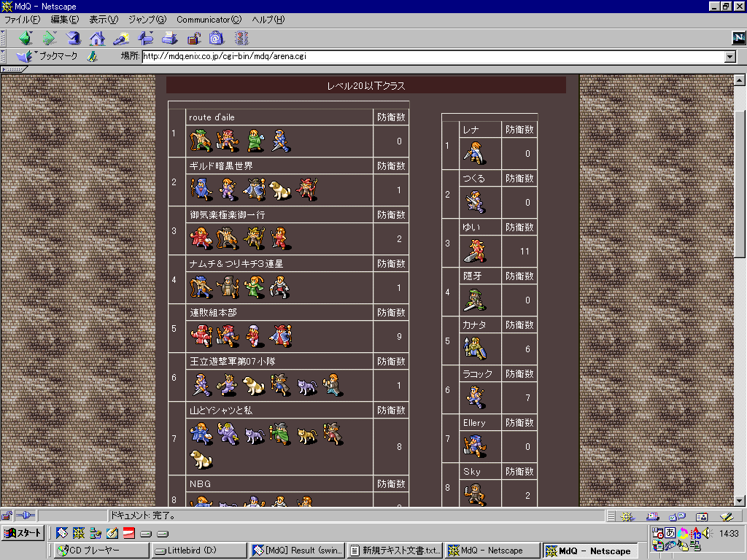Click the page scrollbar up arrow
Viewport: 747px width, 560px height.
[x=740, y=80]
